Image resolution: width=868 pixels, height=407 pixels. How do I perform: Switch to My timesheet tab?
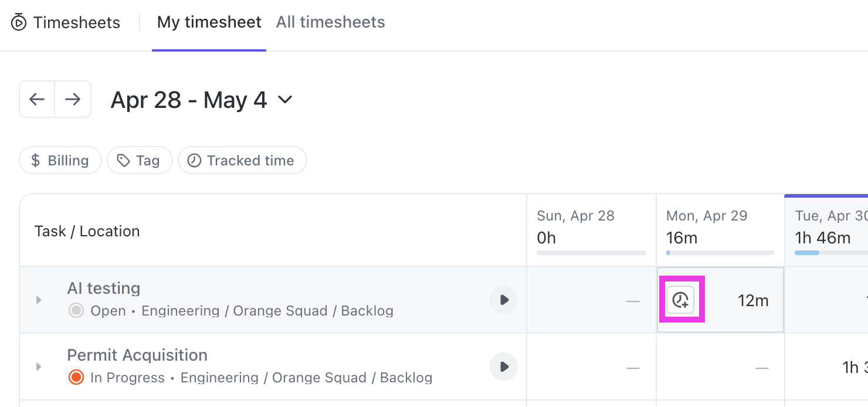tap(209, 23)
